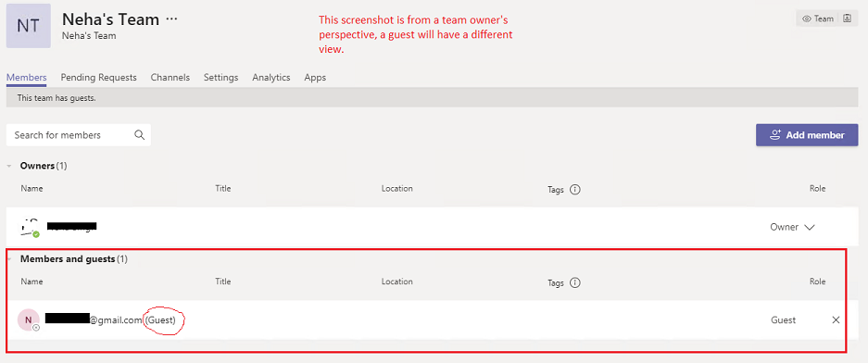This screenshot has height=363, width=868.
Task: Click the guest's N avatar
Action: (x=29, y=319)
